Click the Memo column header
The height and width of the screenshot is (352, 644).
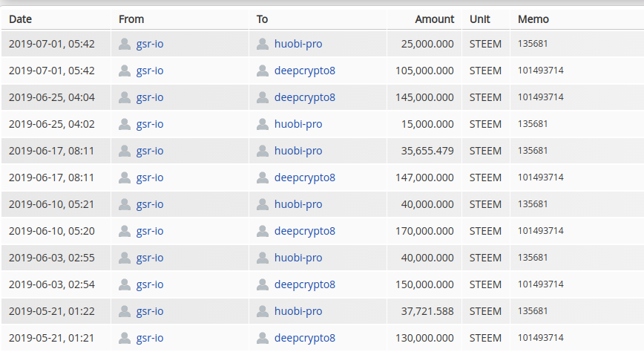[533, 19]
